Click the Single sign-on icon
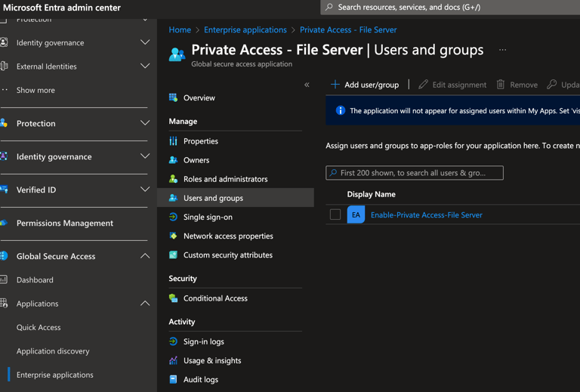The height and width of the screenshot is (392, 580). tap(173, 217)
